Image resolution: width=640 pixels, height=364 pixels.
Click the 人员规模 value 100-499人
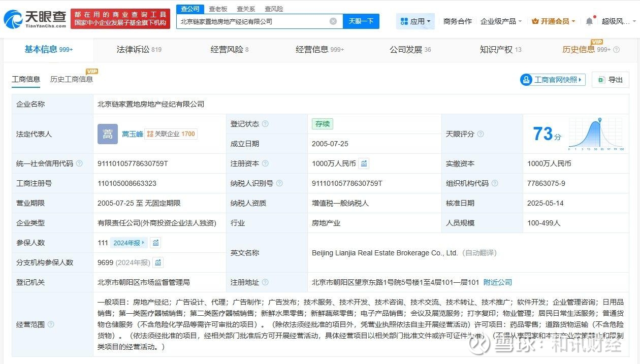point(544,223)
